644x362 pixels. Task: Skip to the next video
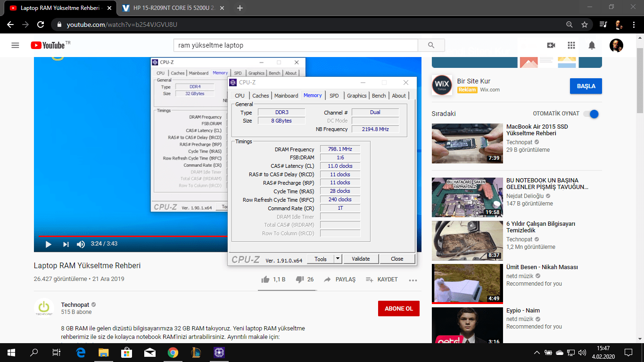[66, 244]
